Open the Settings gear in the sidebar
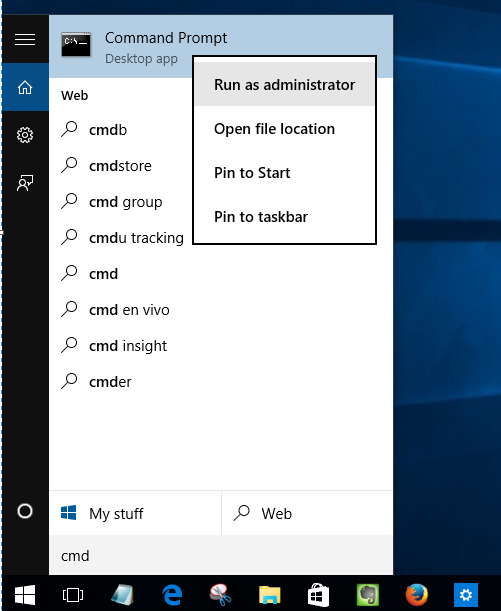This screenshot has height=611, width=501. (25, 135)
